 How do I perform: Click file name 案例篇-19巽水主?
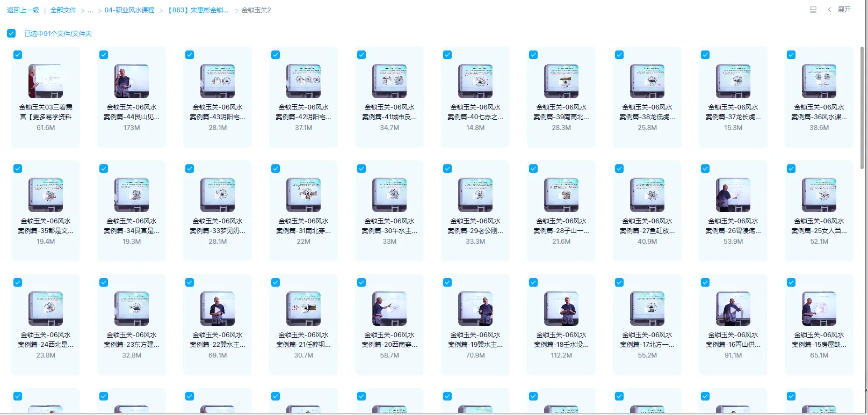pos(475,340)
